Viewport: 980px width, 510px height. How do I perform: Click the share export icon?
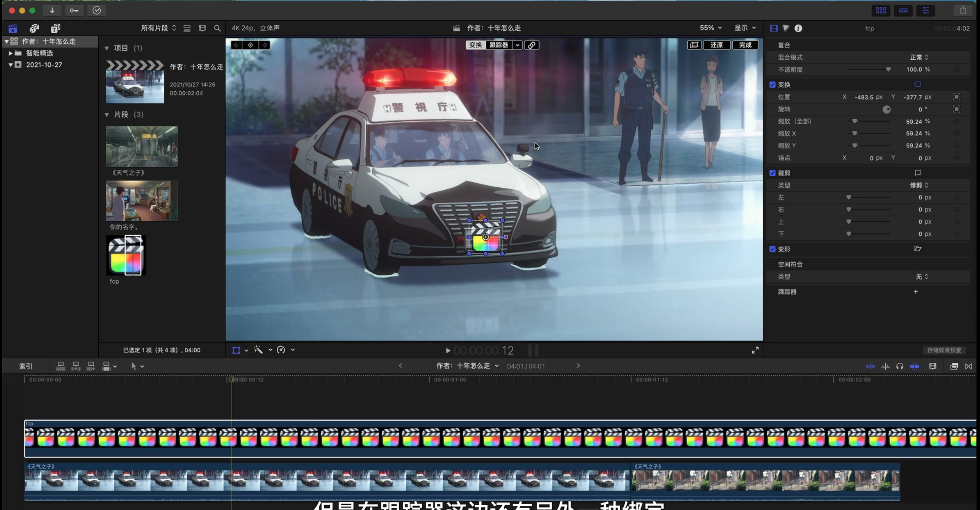point(963,10)
